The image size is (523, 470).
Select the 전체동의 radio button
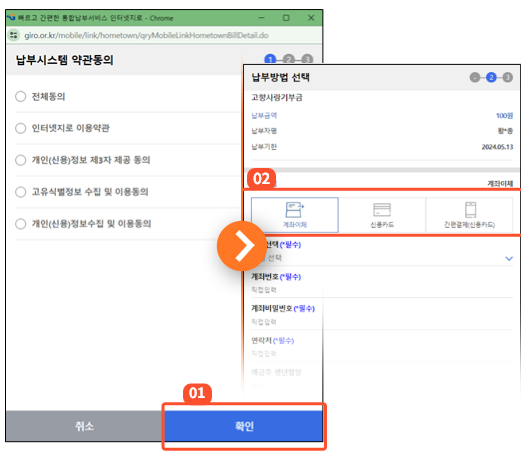pyautogui.click(x=21, y=96)
